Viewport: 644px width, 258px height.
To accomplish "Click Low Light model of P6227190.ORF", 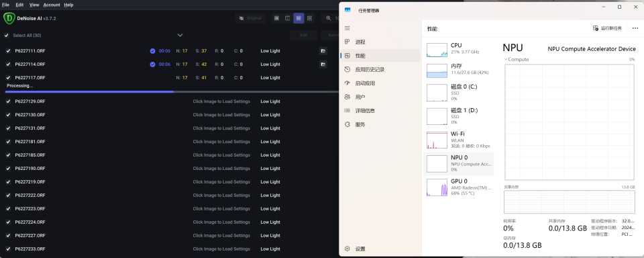I will coord(270,168).
